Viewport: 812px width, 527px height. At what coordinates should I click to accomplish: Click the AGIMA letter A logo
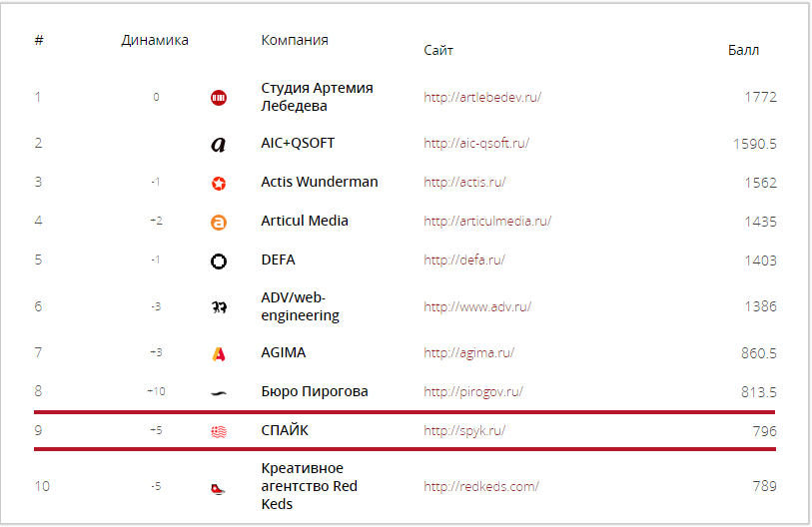[219, 354]
